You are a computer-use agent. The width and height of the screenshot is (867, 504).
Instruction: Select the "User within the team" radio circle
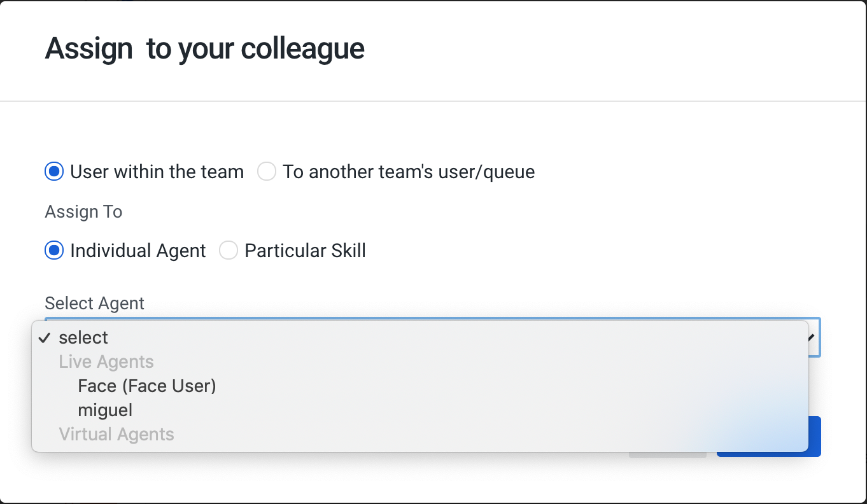[x=54, y=172]
